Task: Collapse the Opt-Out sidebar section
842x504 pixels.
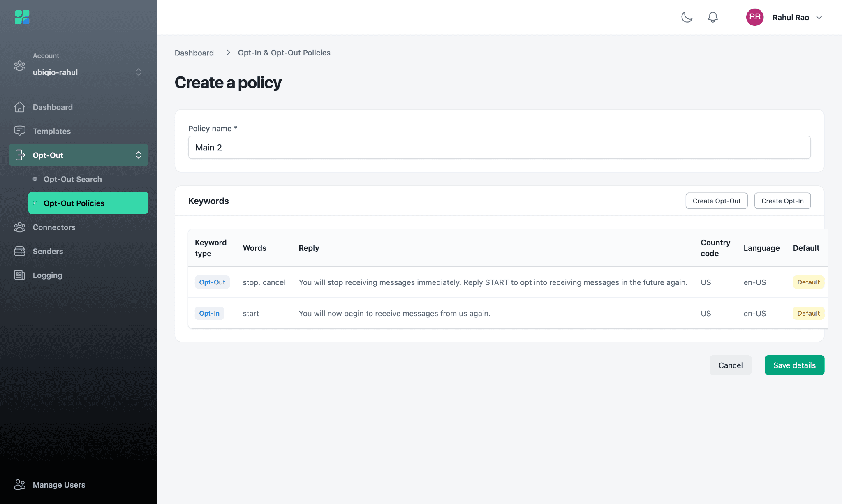Action: pyautogui.click(x=139, y=155)
